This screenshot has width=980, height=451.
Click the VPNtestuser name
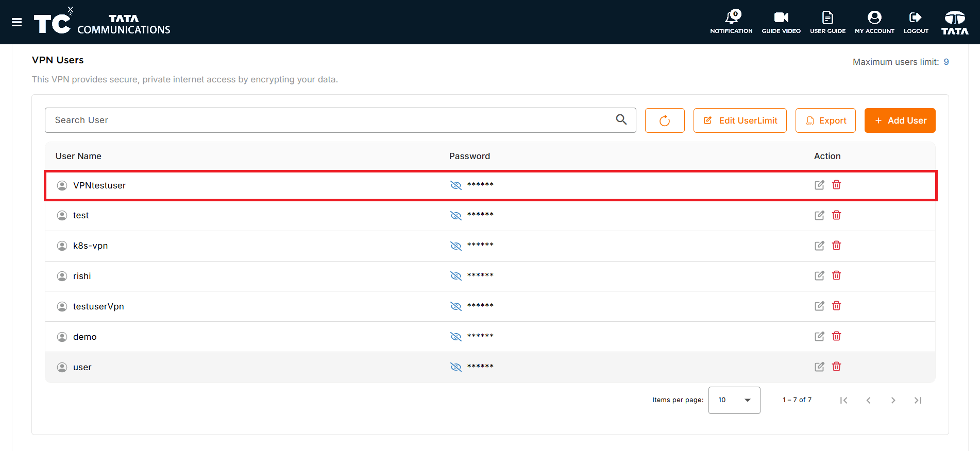coord(99,185)
